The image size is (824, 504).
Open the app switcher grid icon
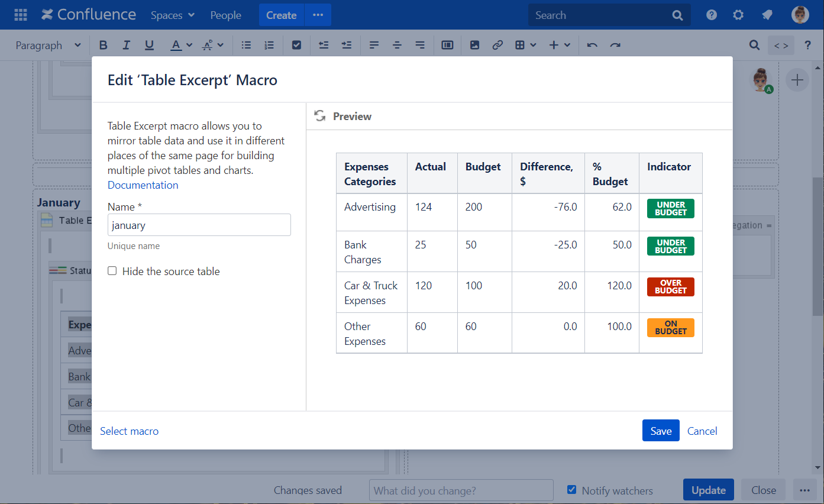pyautogui.click(x=21, y=15)
